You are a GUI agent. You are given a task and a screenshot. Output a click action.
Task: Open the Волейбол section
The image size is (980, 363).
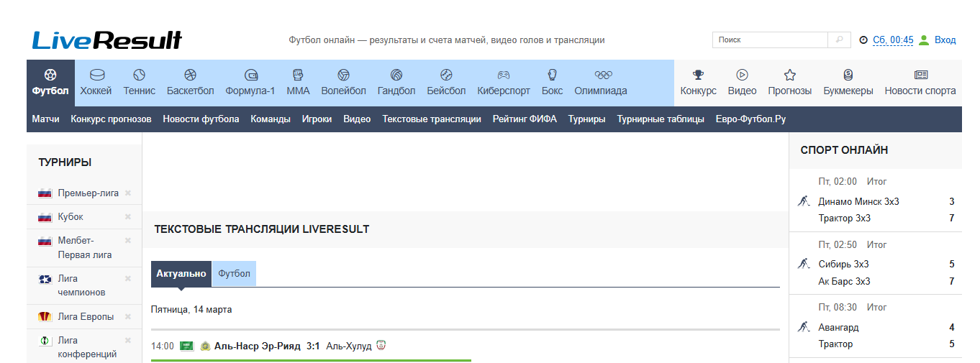(343, 83)
